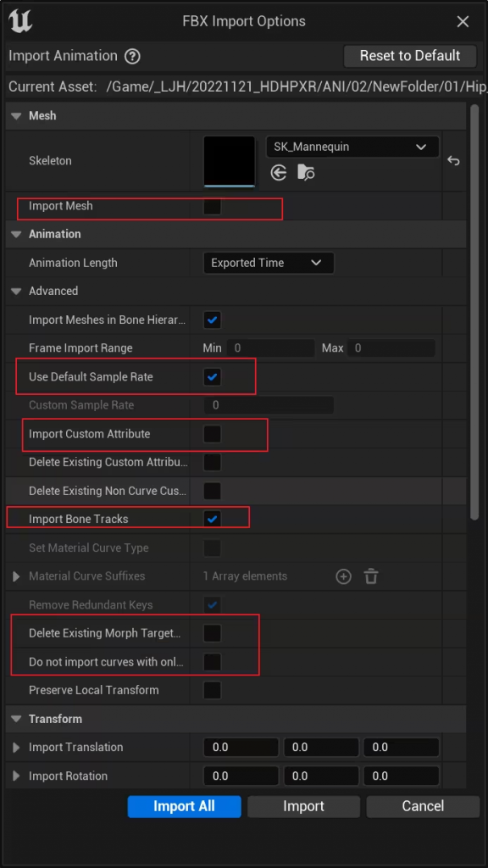Open the SK_Mannequin skeleton dropdown
The image size is (488, 868).
point(352,147)
